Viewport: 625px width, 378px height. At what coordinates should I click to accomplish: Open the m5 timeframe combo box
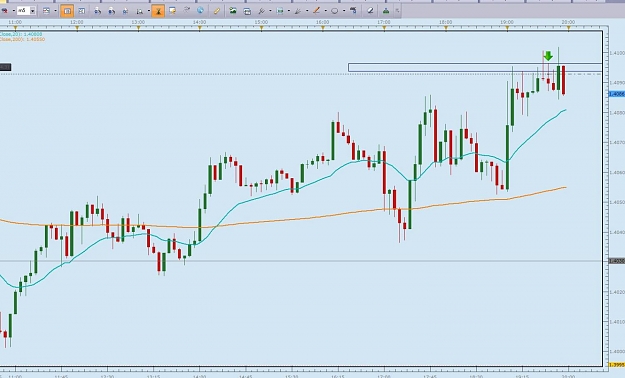tap(26, 11)
